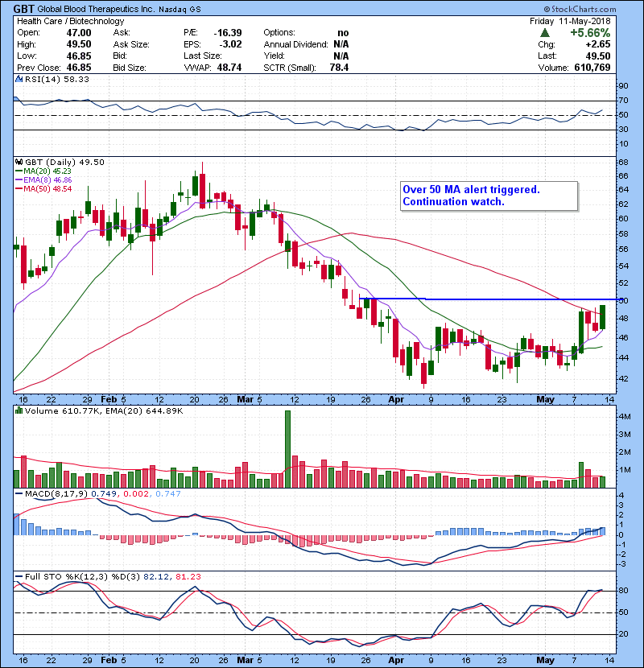Screen dimensions: 644x668
Task: Click the GBT daily candlestick icon
Action: pos(19,163)
